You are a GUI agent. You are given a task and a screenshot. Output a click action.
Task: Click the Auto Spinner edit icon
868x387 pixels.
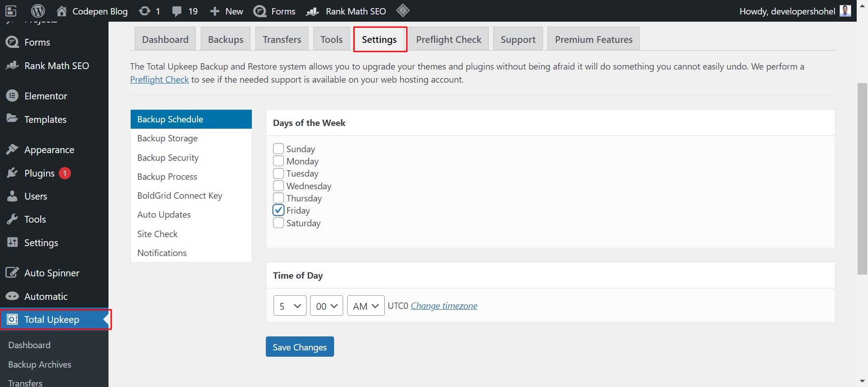click(12, 273)
